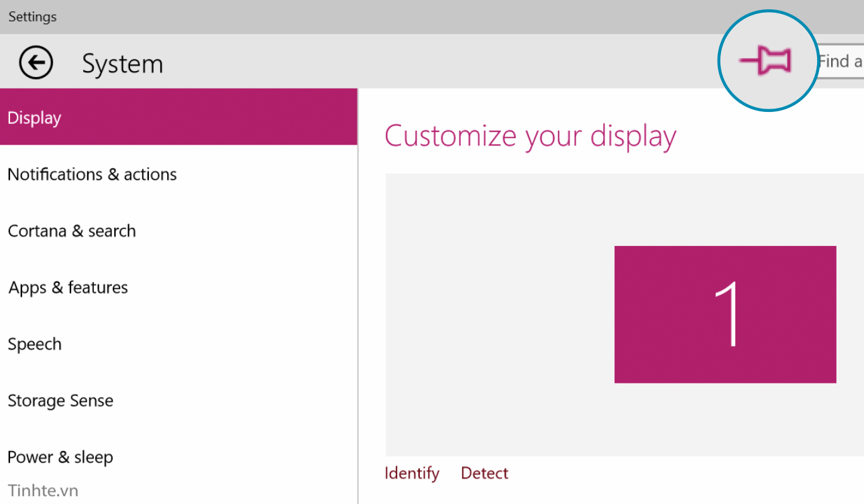The width and height of the screenshot is (864, 504).
Task: Open Power & sleep settings
Action: pos(178,457)
